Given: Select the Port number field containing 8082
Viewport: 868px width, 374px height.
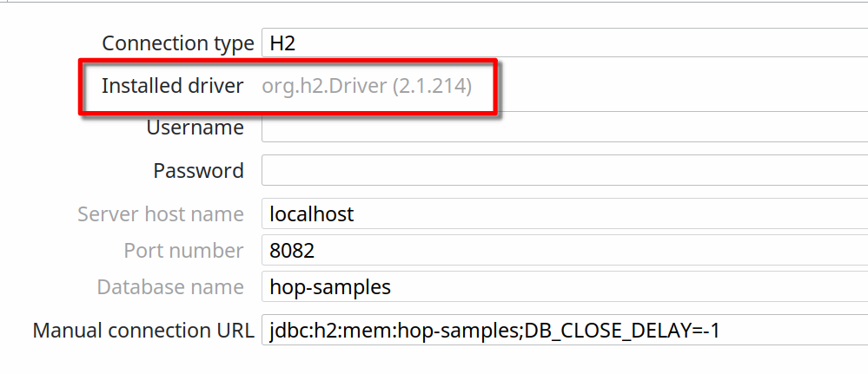Looking at the screenshot, I should pos(565,251).
